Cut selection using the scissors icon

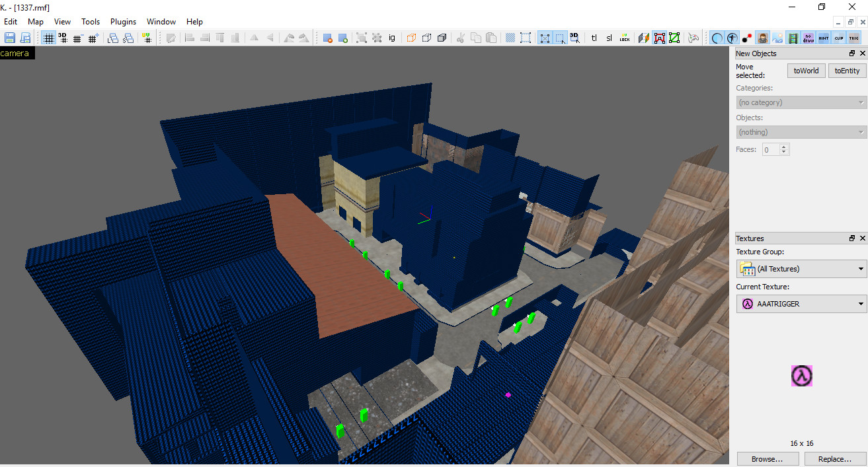coord(461,38)
